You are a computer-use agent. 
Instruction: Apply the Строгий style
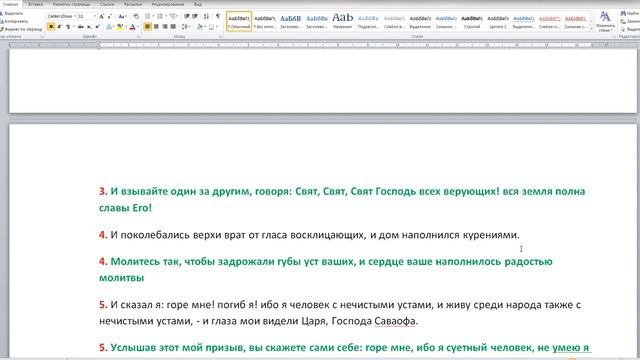pos(472,21)
